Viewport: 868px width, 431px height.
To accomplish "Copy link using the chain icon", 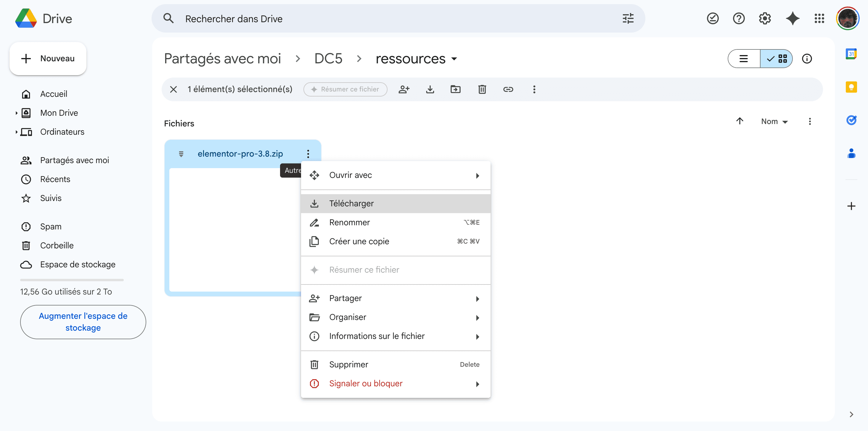I will (508, 89).
